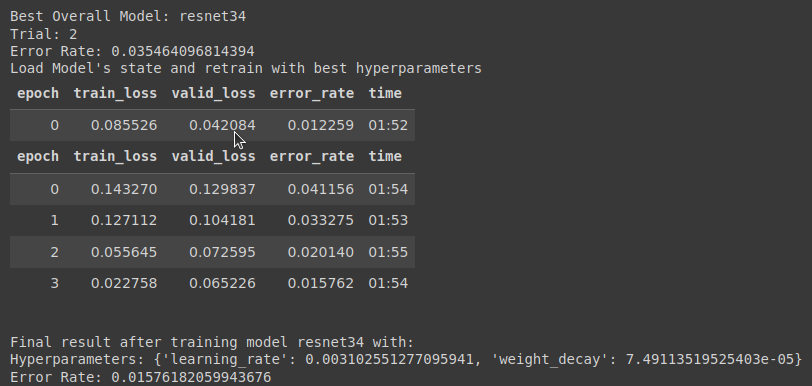Click train_loss cell 0.143270
This screenshot has width=812, height=386.
point(124,189)
